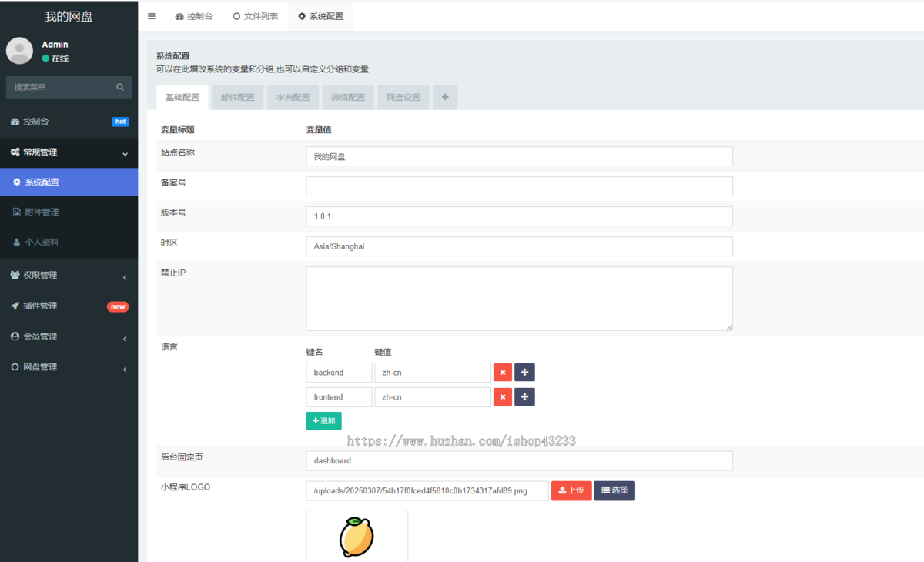Open 系统配置 in the sidebar
Viewport: 924px width, 562px height.
point(69,182)
